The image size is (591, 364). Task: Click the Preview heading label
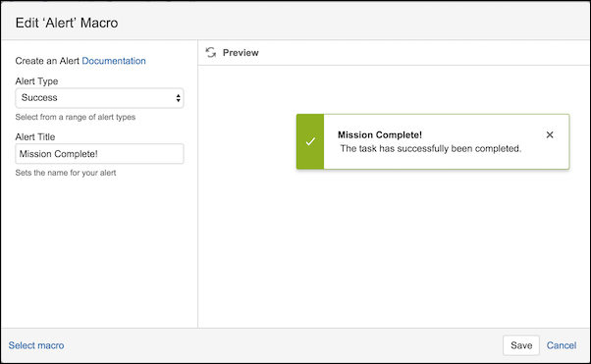241,53
